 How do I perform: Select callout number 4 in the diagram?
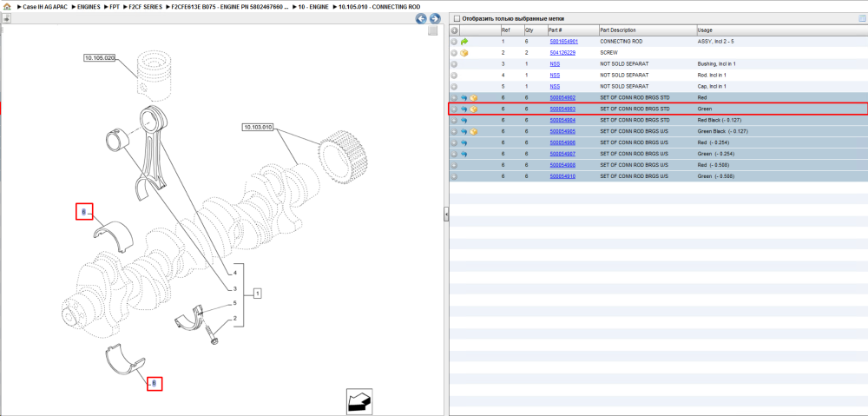point(235,274)
